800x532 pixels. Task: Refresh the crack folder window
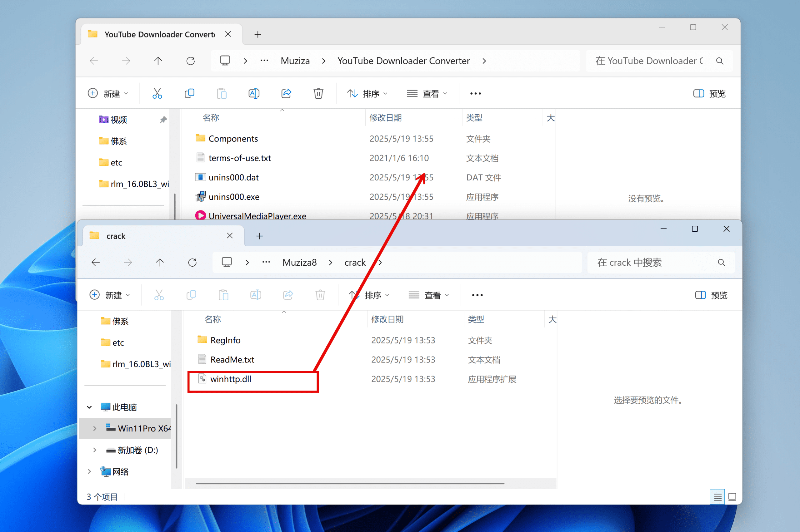coord(192,262)
